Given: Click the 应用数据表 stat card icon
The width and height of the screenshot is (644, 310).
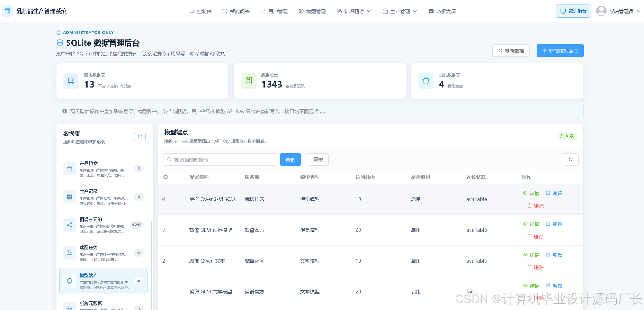Looking at the screenshot, I should point(71,81).
